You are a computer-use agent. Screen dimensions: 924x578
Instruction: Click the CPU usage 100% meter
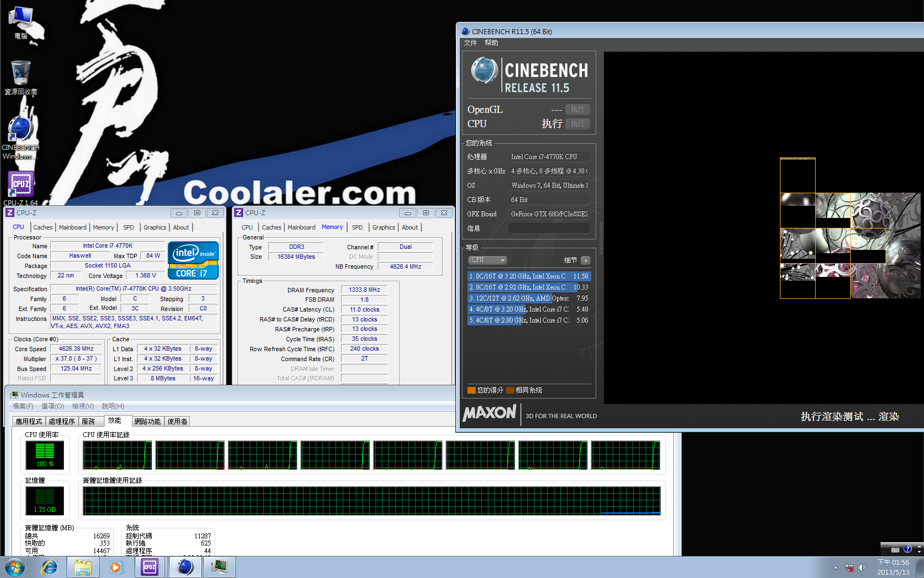(x=45, y=455)
